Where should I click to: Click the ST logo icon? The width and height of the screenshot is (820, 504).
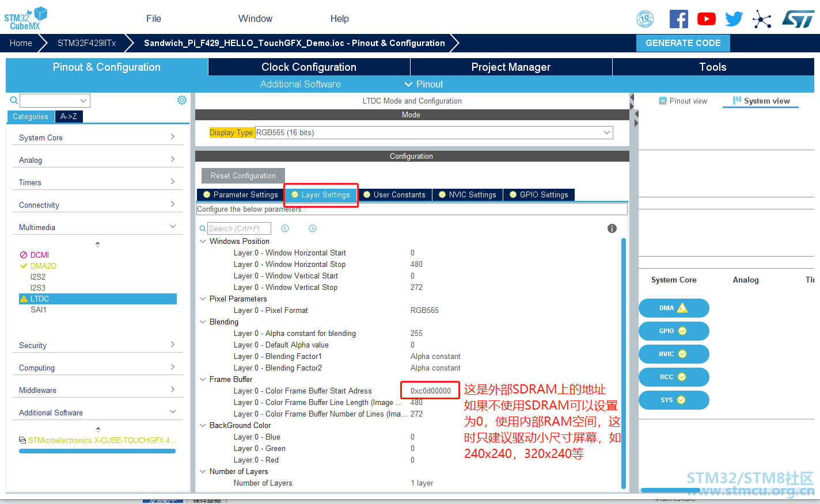pyautogui.click(x=798, y=19)
